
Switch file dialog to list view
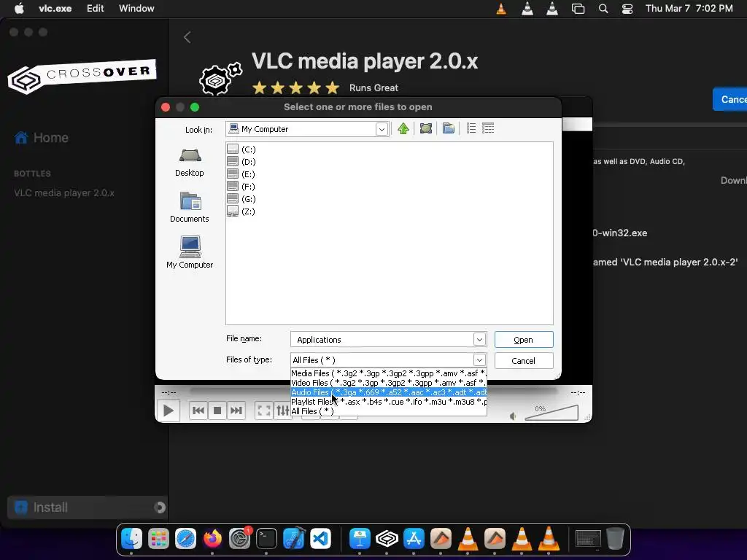[x=471, y=128]
